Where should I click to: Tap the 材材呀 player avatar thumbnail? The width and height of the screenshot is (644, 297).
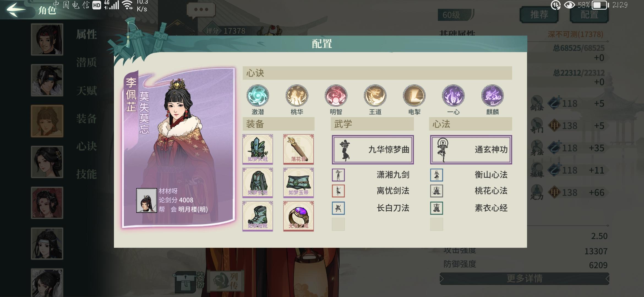[146, 200]
